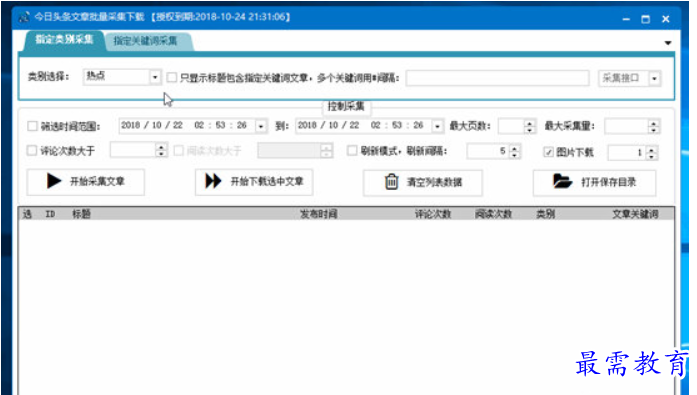Image resolution: width=697 pixels, height=395 pixels.
Task: Enable the 评论次数大于 checkbox
Action: coord(32,151)
